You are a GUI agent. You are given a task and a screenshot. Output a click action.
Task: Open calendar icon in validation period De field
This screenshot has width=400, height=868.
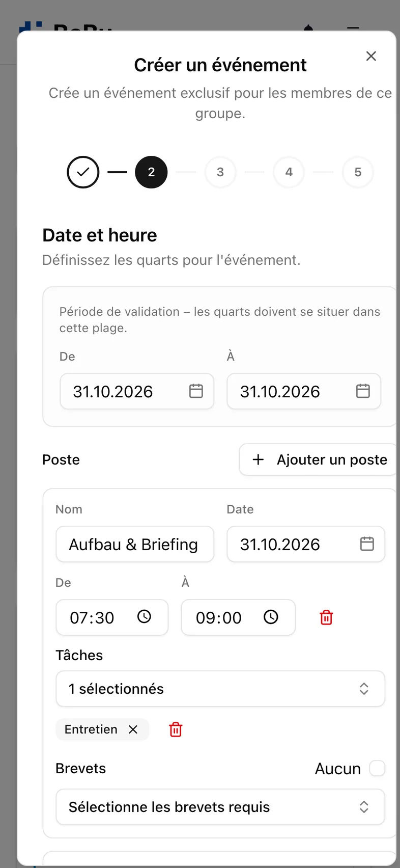[196, 391]
